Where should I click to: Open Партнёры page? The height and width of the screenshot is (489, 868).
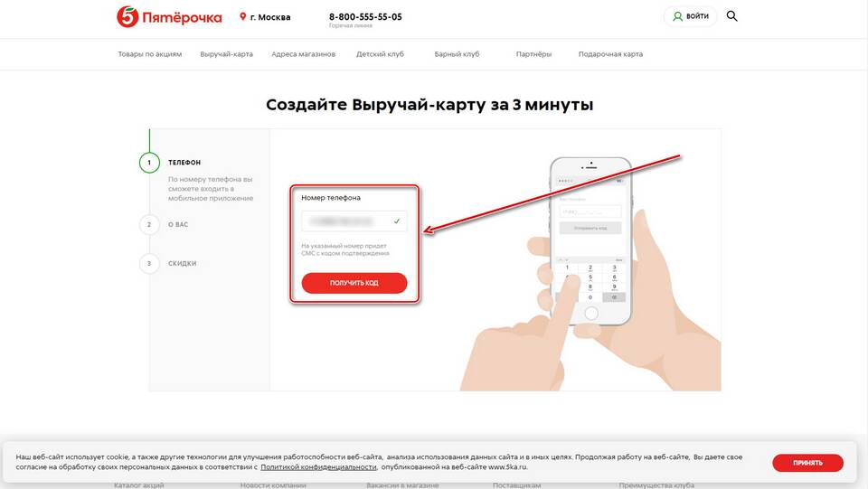click(533, 54)
